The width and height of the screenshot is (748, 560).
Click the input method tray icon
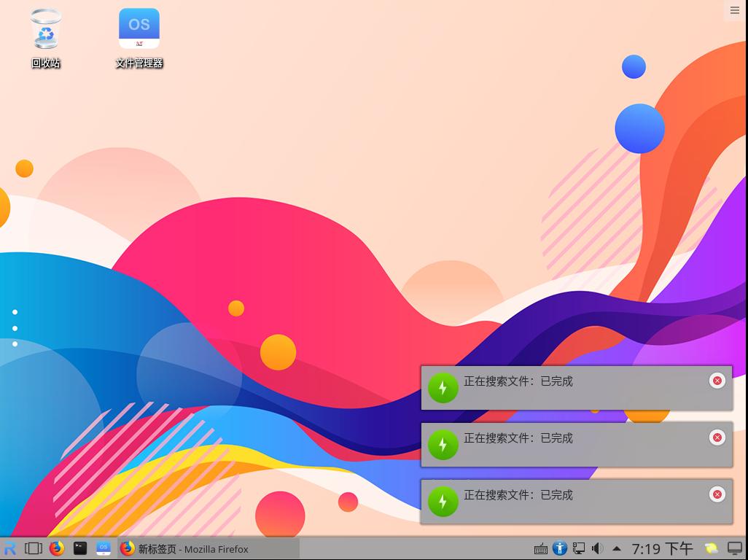[x=709, y=548]
